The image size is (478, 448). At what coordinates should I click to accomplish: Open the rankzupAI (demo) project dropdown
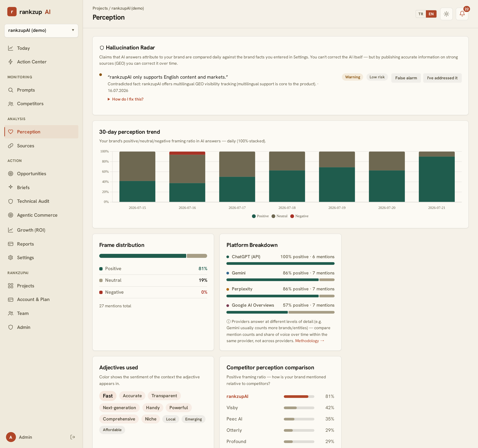[x=41, y=30]
